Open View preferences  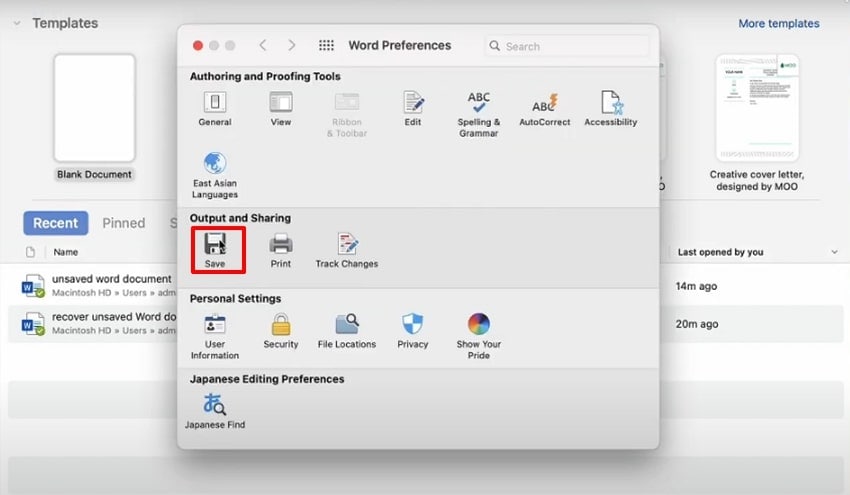pos(281,109)
